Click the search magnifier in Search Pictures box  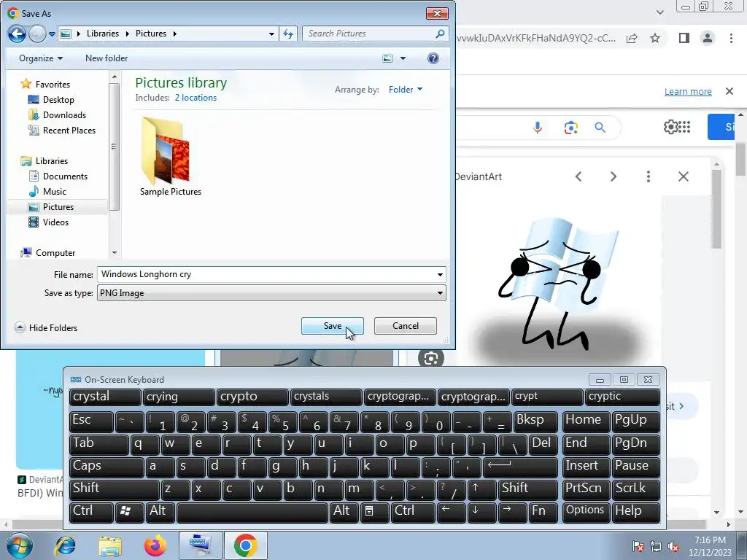(440, 34)
